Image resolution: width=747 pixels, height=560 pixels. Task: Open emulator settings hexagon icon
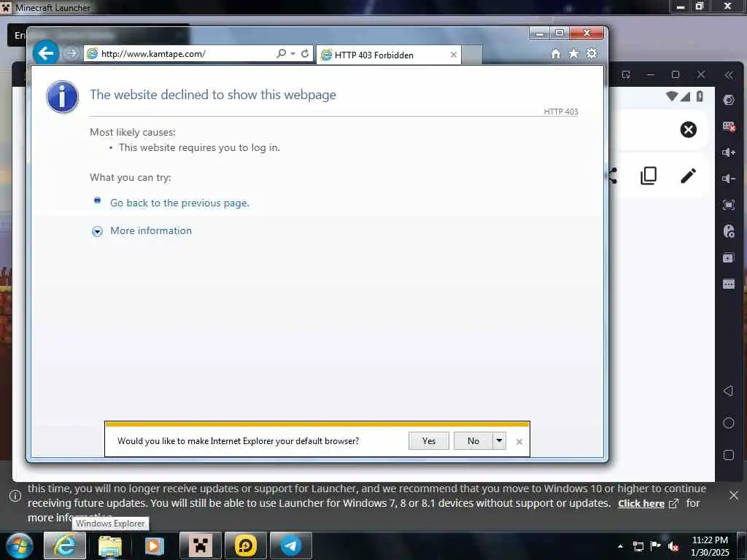point(729,100)
